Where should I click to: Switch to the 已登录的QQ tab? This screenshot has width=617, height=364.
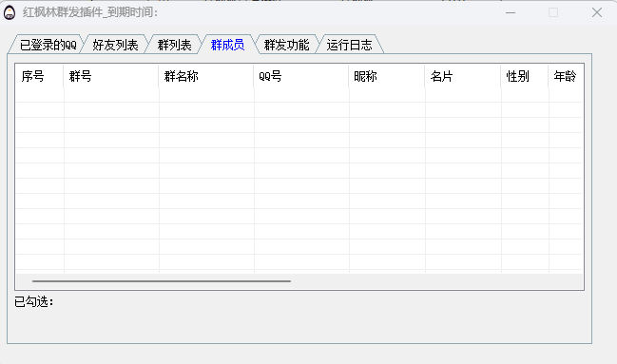click(48, 45)
